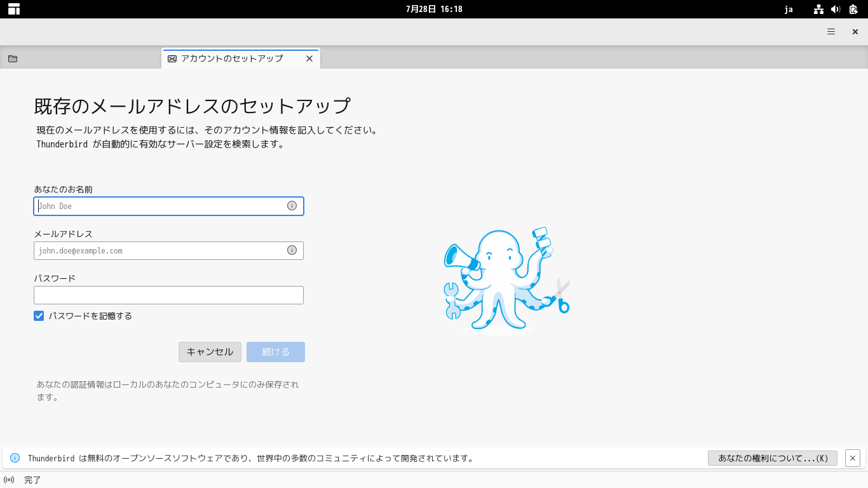Screen dimensions: 868x488
Task: Click the キャンセル button
Action: point(210,352)
